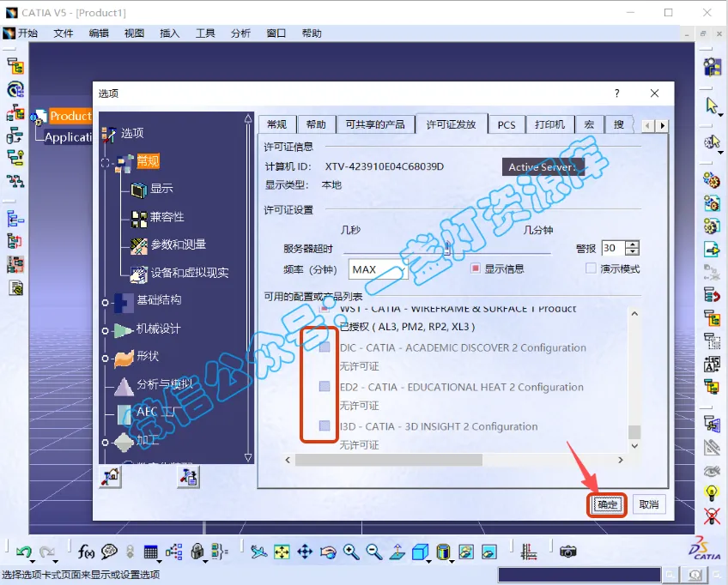
Task: Switch to the 帮助 tab
Action: point(316,124)
